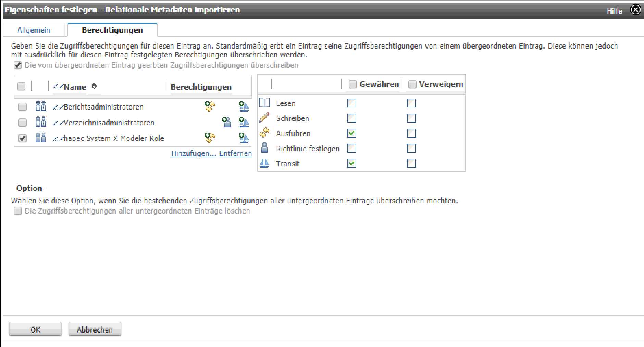The height and width of the screenshot is (347, 644).
Task: Select the Berechtigungen tab
Action: [x=112, y=30]
